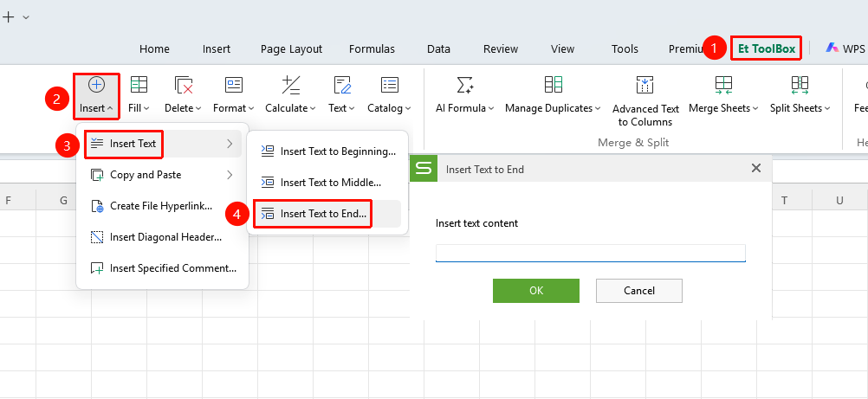
Task: Select column G header
Action: point(63,200)
